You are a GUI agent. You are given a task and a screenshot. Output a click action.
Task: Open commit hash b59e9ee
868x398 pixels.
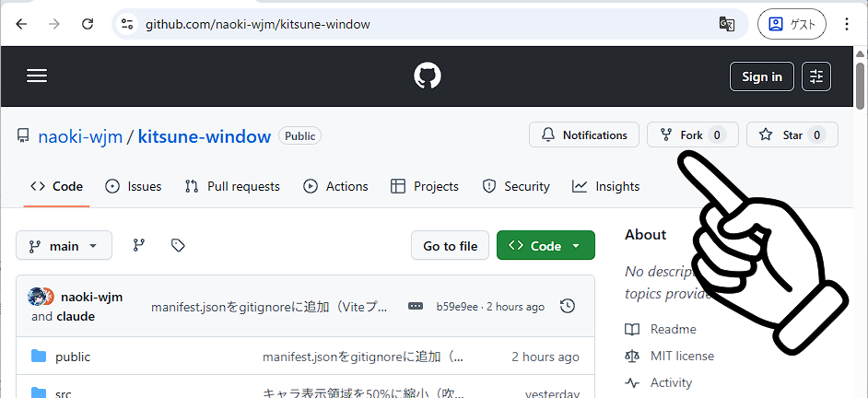457,307
